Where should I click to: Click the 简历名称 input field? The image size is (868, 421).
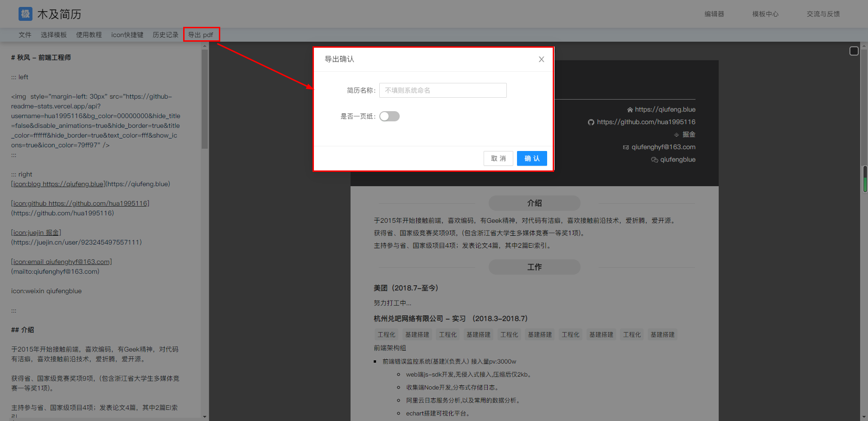click(443, 90)
